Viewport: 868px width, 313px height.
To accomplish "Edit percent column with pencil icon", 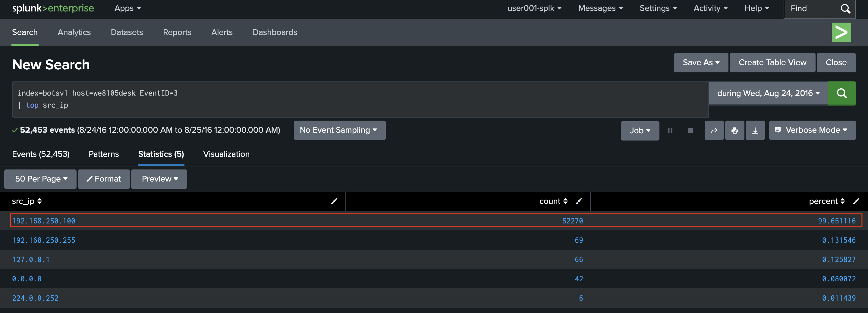I will coord(856,201).
